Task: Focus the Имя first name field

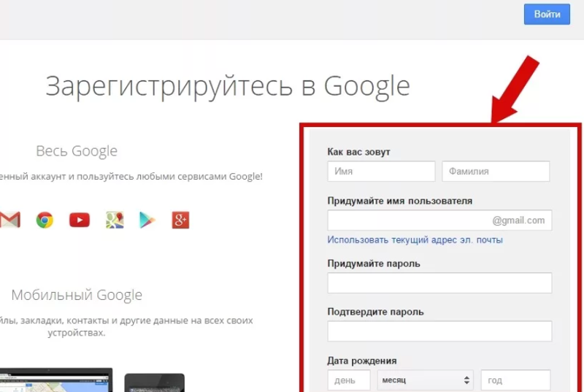Action: coord(381,172)
